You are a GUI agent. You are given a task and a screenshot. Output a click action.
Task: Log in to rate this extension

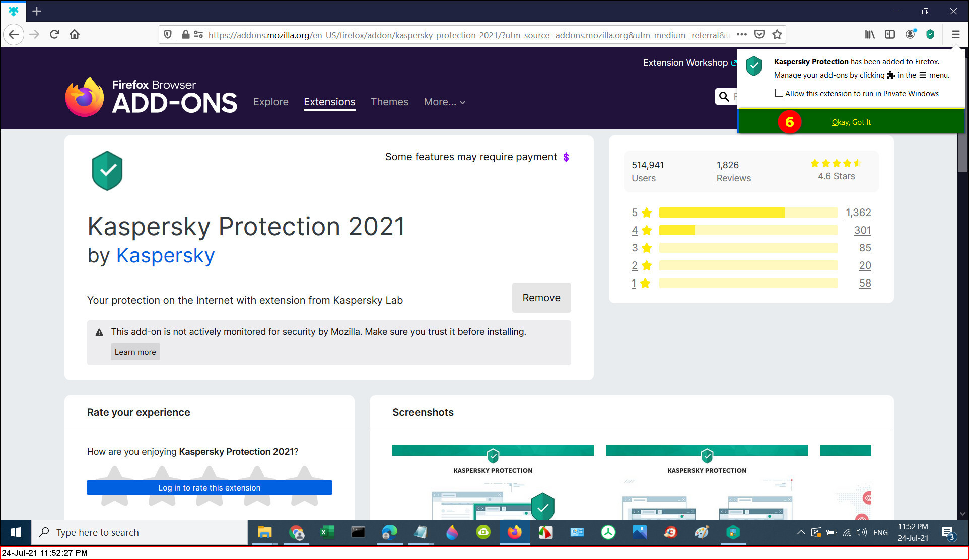click(x=209, y=487)
